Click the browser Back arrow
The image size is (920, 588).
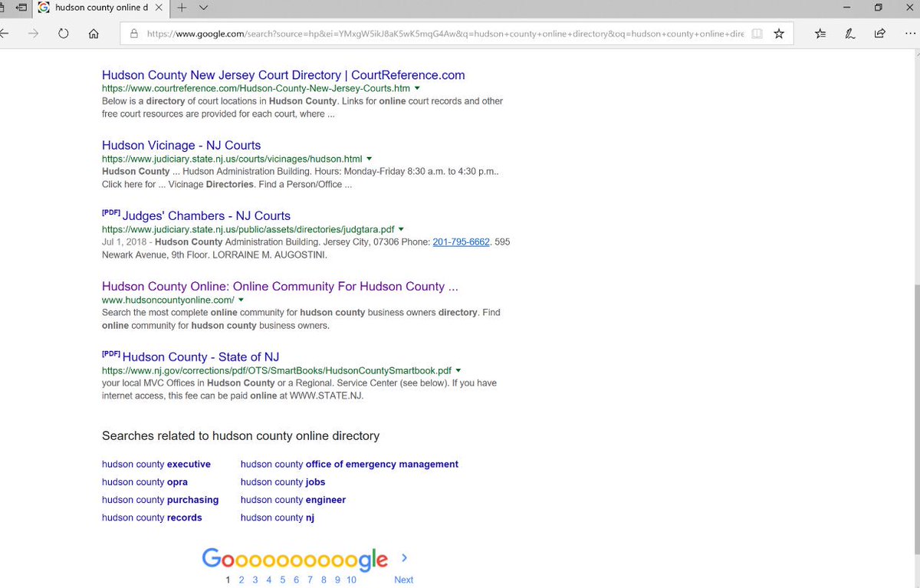(4, 34)
